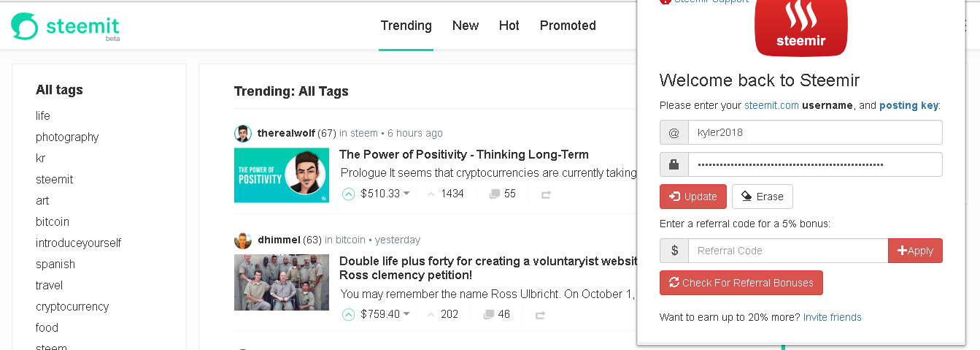The image size is (980, 350).
Task: Focus the Referral Code input field
Action: click(787, 251)
